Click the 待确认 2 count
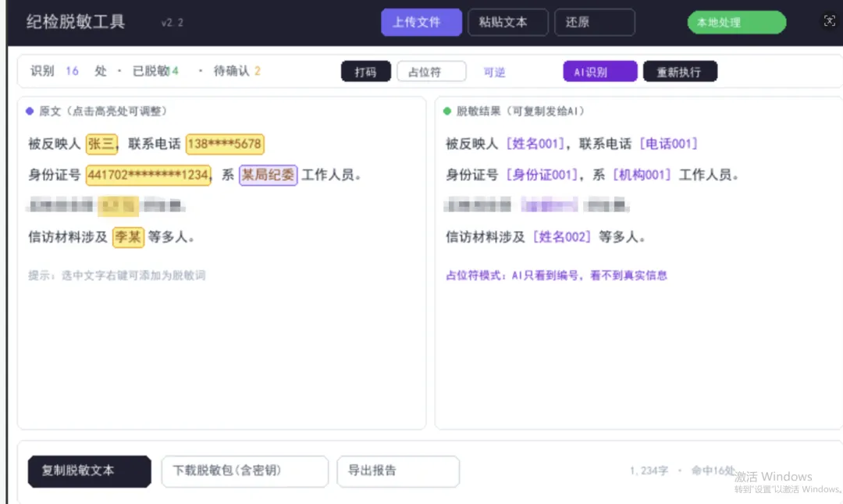The width and height of the screenshot is (843, 504). click(x=237, y=71)
